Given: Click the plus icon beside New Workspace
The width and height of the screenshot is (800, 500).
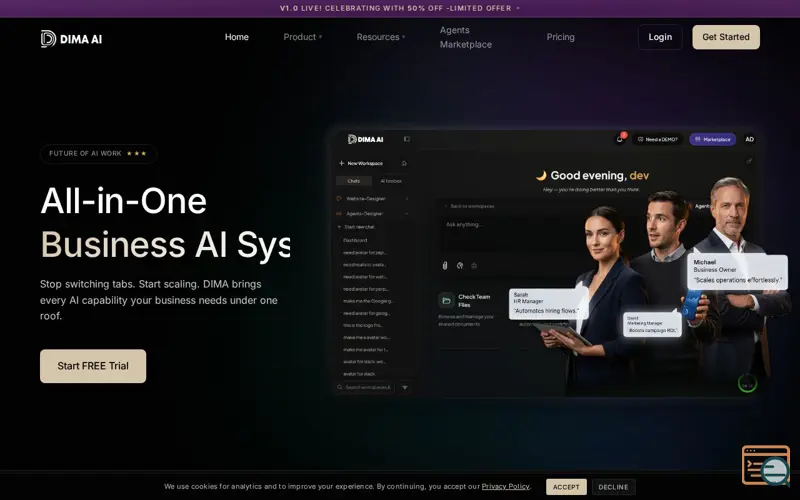Looking at the screenshot, I should tap(341, 163).
